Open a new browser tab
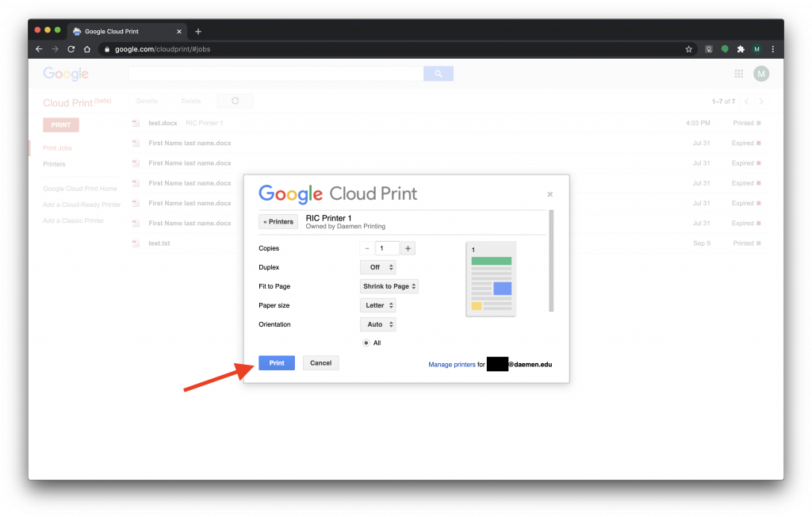 tap(197, 32)
